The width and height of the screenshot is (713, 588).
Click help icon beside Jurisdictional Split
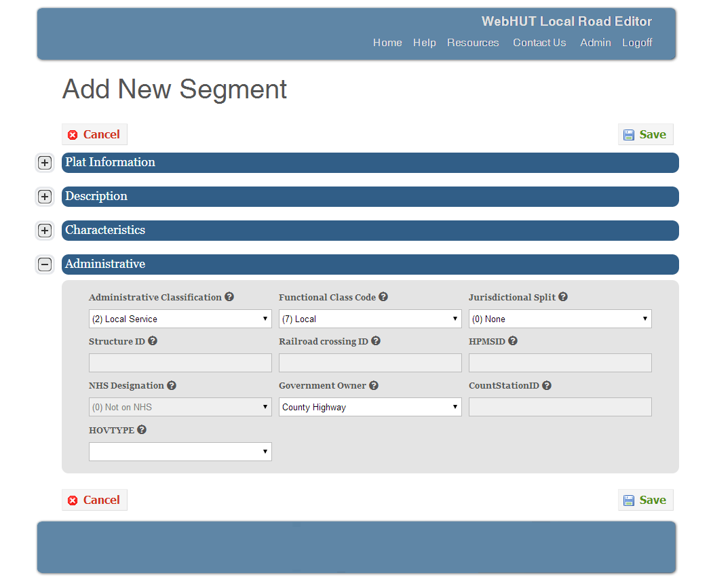pyautogui.click(x=563, y=296)
